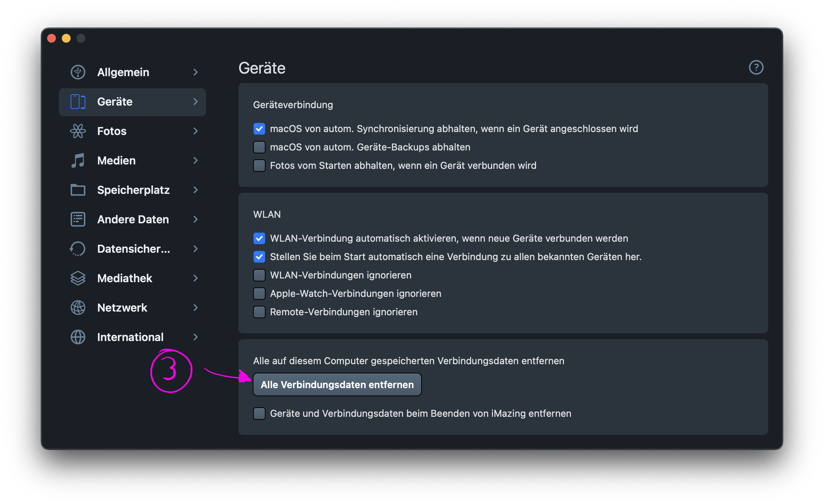
Task: Click the Speicherplatz folder icon
Action: click(x=78, y=190)
